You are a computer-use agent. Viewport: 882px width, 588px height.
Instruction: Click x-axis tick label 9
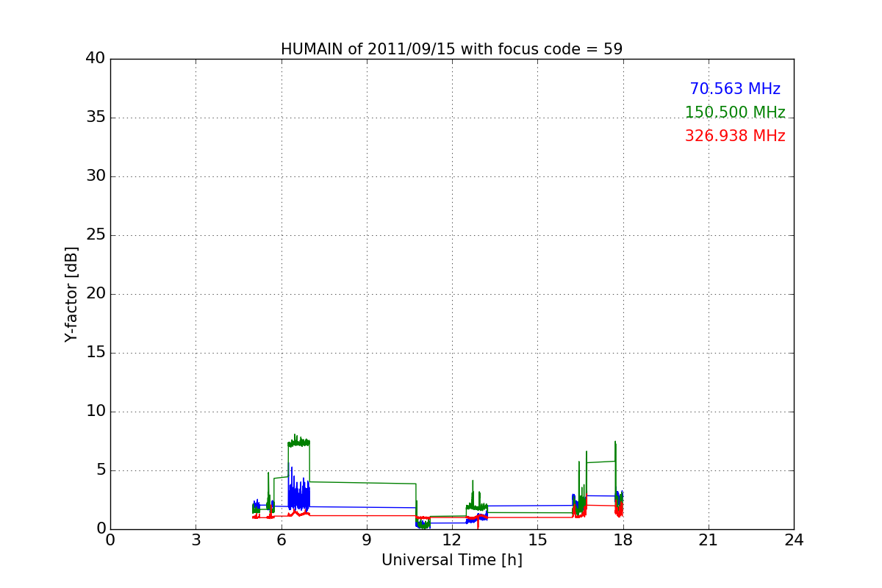(x=367, y=540)
